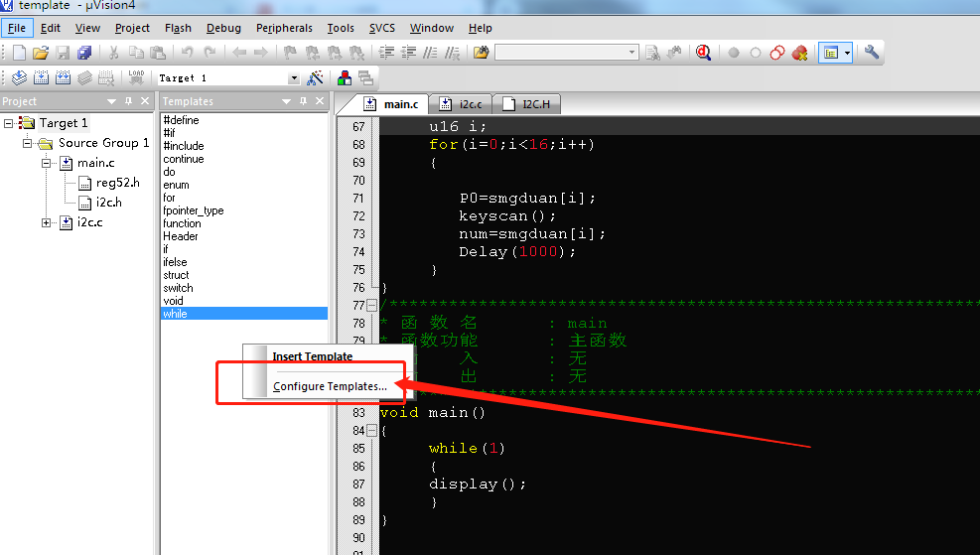
Task: Open window layout dropdown arrow
Action: (x=848, y=53)
